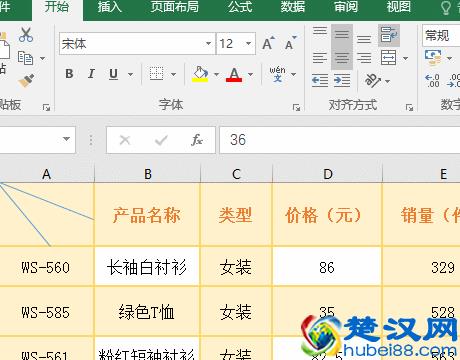Expand the copy options arrow
Viewport: 460px width, 360px height.
[x=43, y=59]
